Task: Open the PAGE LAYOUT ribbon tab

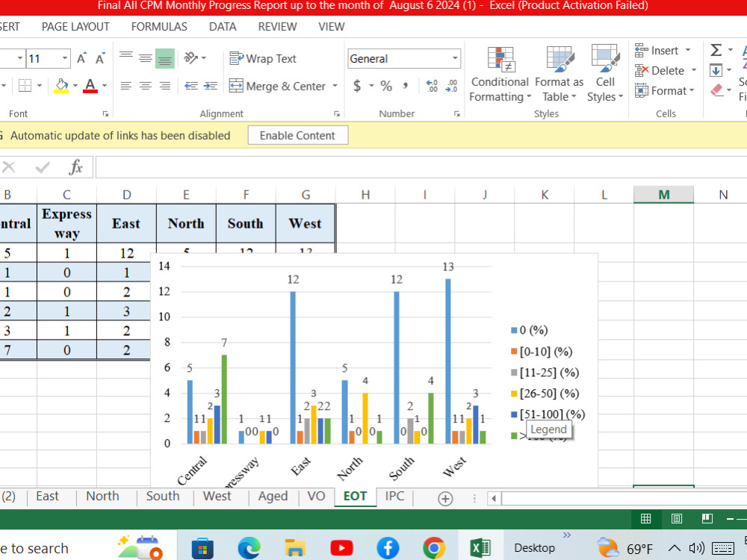Action: [75, 27]
